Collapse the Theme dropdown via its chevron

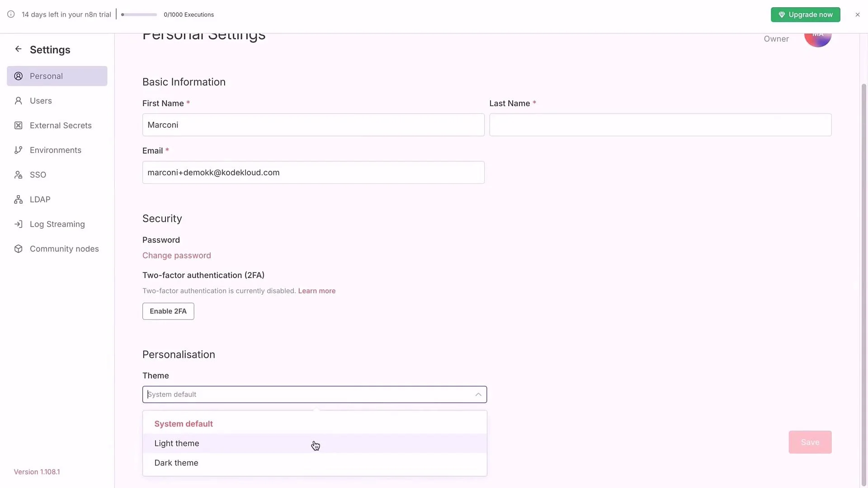(478, 394)
